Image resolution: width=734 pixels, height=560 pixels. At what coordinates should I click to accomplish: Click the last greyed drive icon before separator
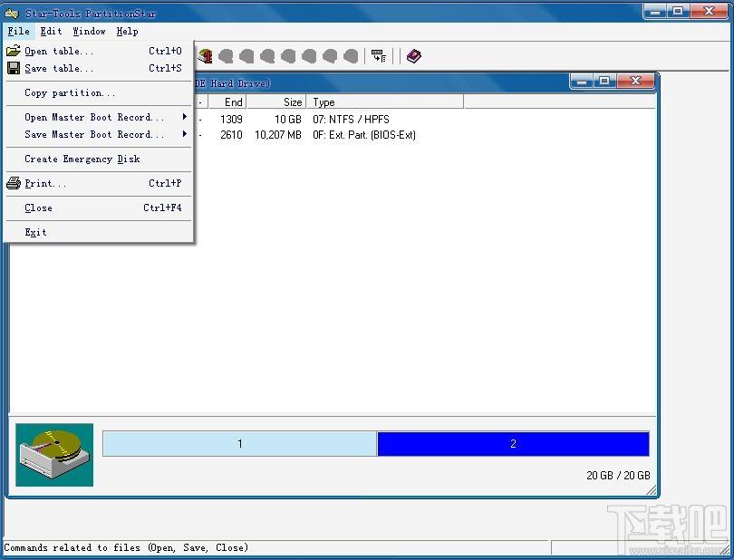coord(351,56)
